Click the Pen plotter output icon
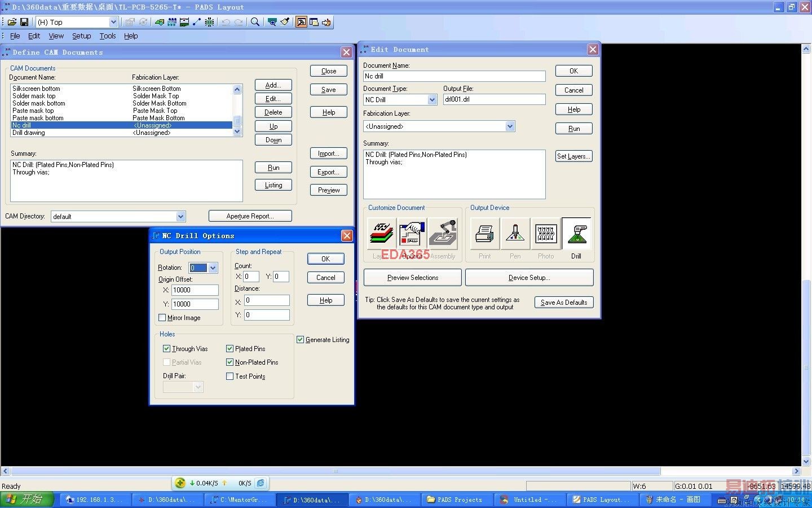812x508 pixels. pos(515,234)
